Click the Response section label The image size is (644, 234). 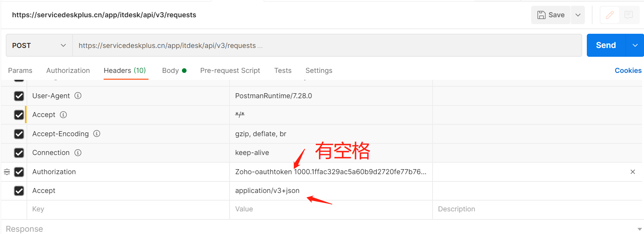coord(24,229)
